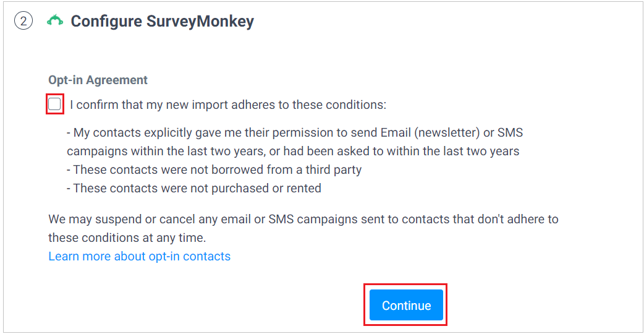This screenshot has width=644, height=334.
Task: Select the circled step 2 indicator
Action: [23, 20]
